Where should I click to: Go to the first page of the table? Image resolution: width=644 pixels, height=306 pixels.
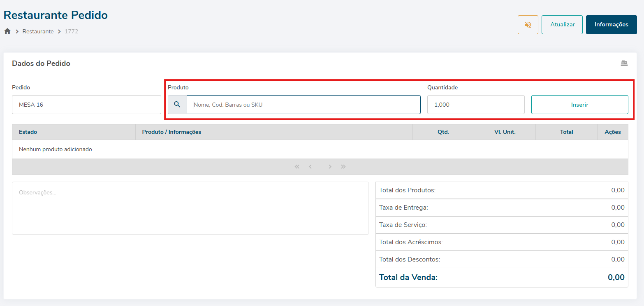(x=297, y=167)
